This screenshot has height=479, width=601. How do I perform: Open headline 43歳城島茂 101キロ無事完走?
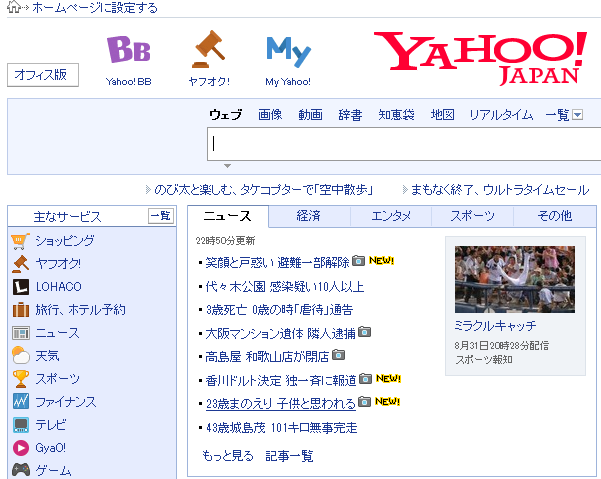coord(282,428)
